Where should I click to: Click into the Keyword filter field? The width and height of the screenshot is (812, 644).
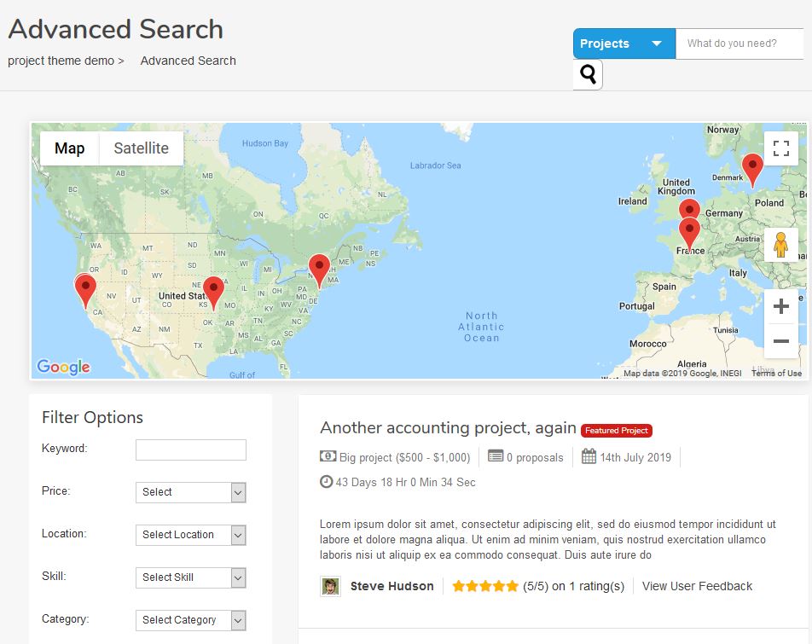[190, 450]
